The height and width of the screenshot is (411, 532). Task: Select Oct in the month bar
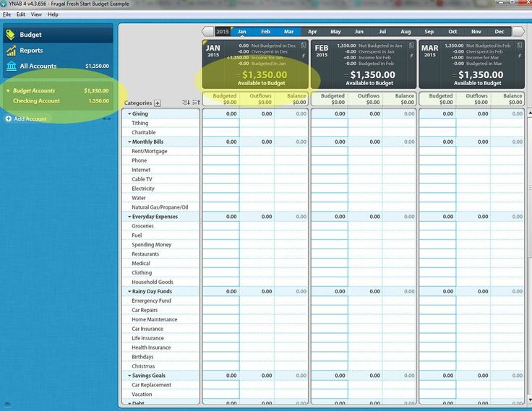pos(452,32)
